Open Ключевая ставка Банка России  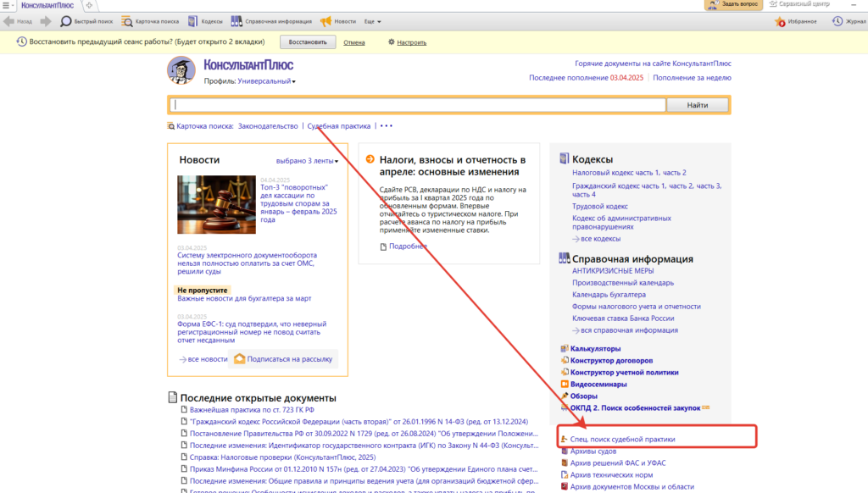tap(623, 319)
